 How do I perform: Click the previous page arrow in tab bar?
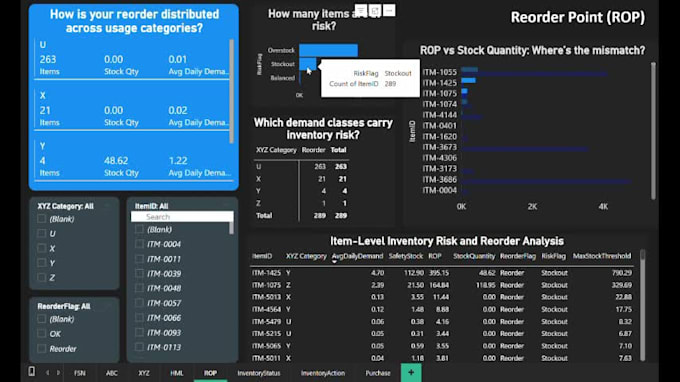[47, 373]
